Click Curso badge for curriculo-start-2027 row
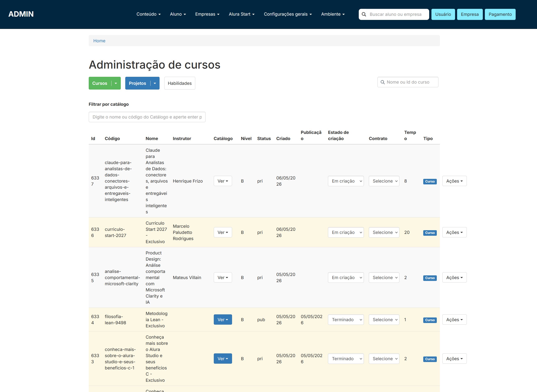The image size is (537, 392). pyautogui.click(x=430, y=233)
